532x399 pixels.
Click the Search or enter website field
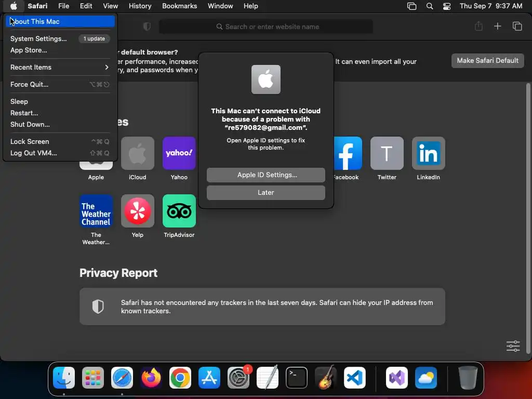click(x=265, y=26)
